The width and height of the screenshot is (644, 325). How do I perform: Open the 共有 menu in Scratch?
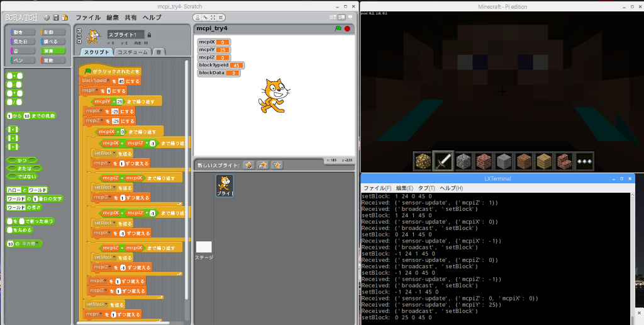[x=131, y=18]
